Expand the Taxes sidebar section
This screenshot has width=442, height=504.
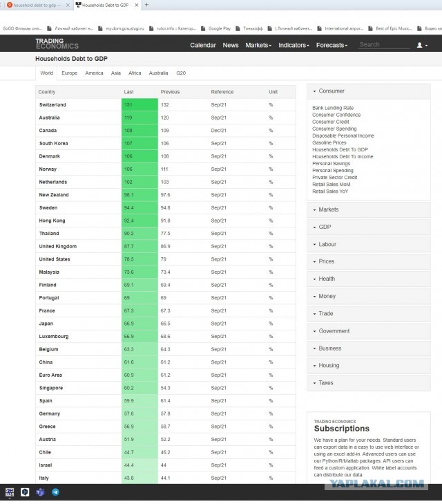point(369,383)
